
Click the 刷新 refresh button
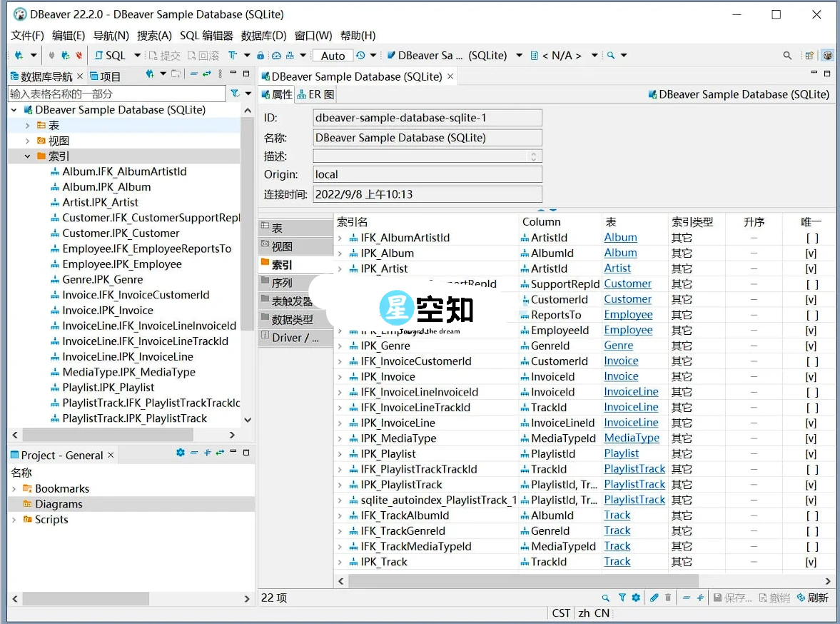click(x=814, y=598)
